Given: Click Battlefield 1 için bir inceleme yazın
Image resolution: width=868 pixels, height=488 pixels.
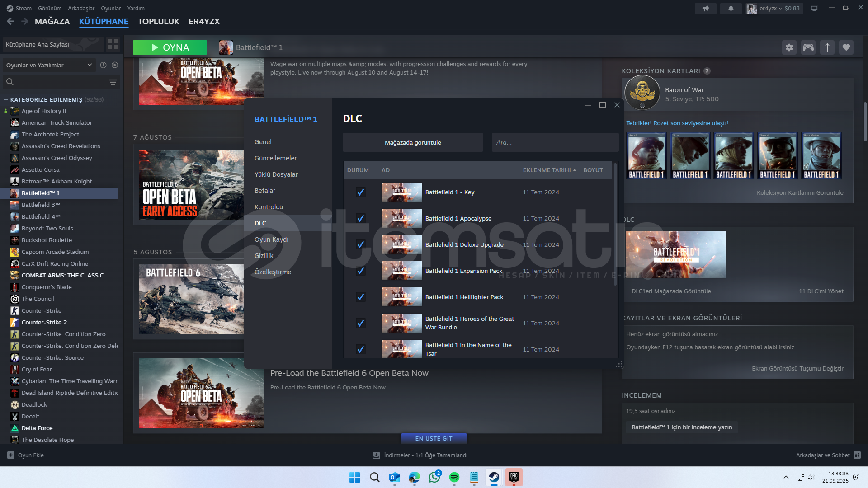Looking at the screenshot, I should pos(682,427).
